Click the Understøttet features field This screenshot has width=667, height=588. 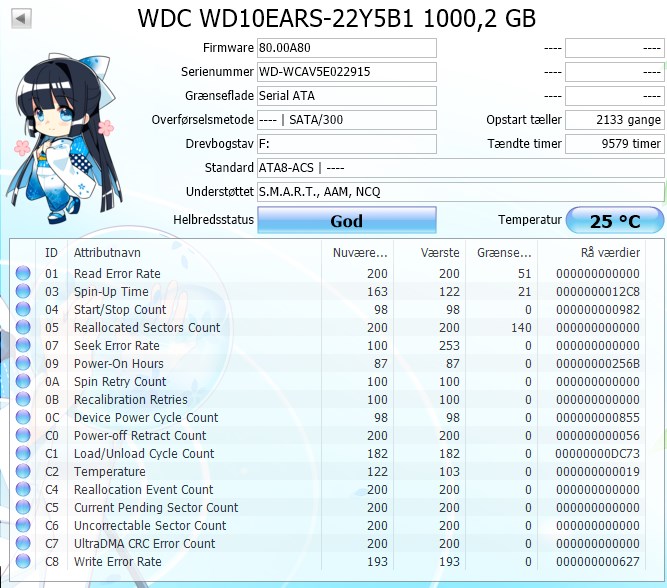pos(461,192)
